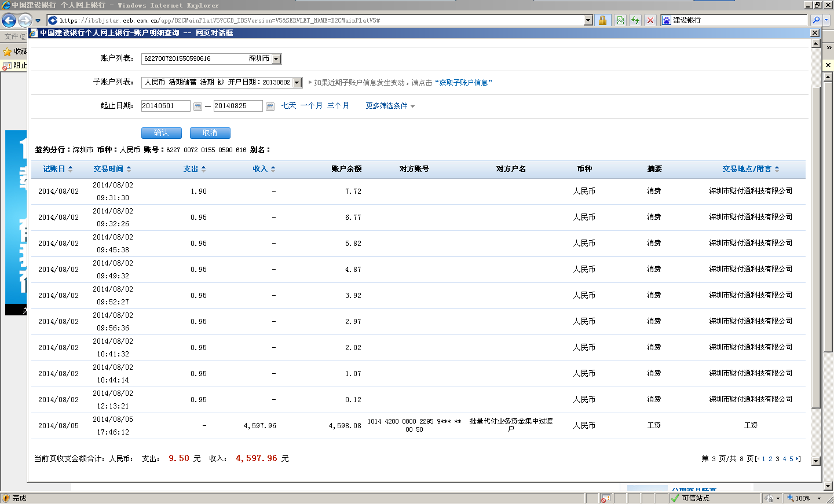Open the 子账户列表 sub-account dropdown
The width and height of the screenshot is (834, 504).
(297, 83)
